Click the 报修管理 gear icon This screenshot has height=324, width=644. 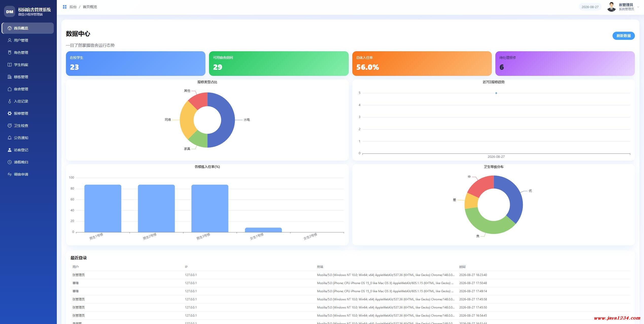coord(10,113)
